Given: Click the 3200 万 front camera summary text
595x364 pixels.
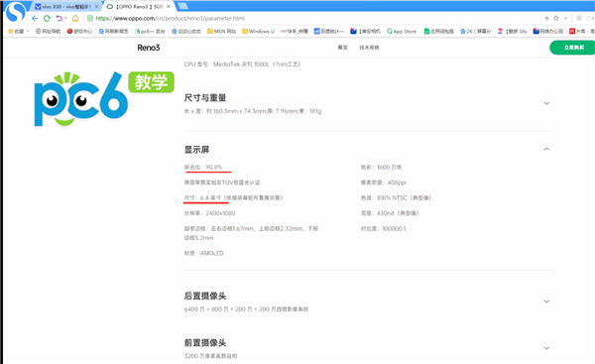Looking at the screenshot, I should (x=210, y=356).
